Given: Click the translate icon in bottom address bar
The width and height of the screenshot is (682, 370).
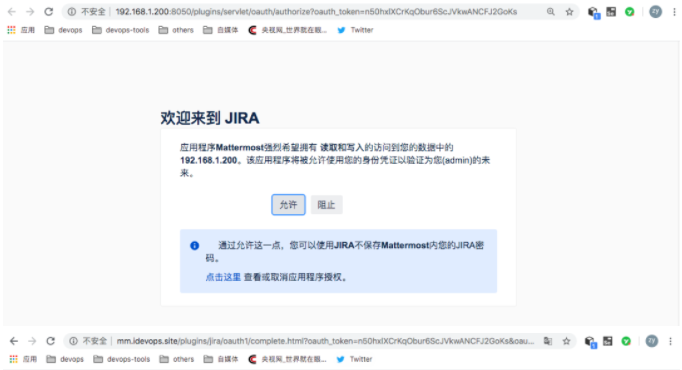Looking at the screenshot, I should pos(548,341).
